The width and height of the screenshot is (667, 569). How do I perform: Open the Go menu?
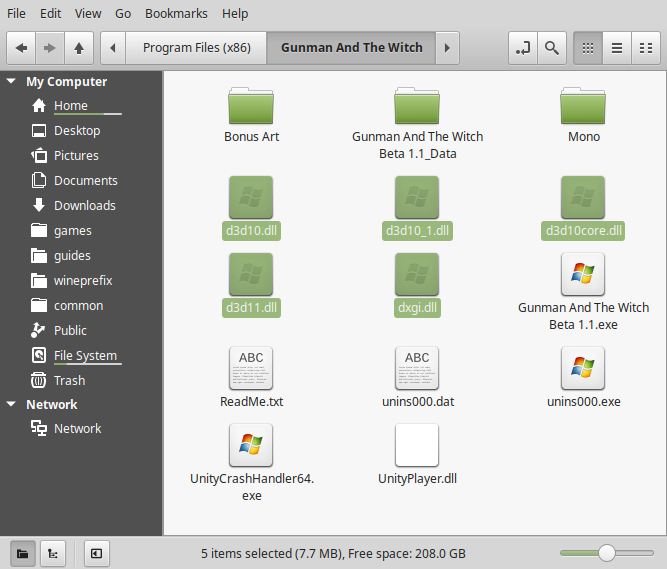tap(123, 14)
